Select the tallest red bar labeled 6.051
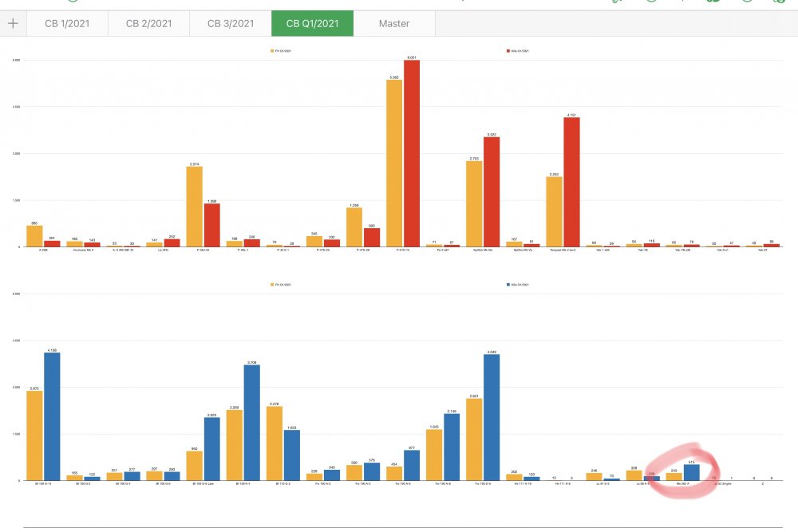The height and width of the screenshot is (532, 798). (x=412, y=154)
